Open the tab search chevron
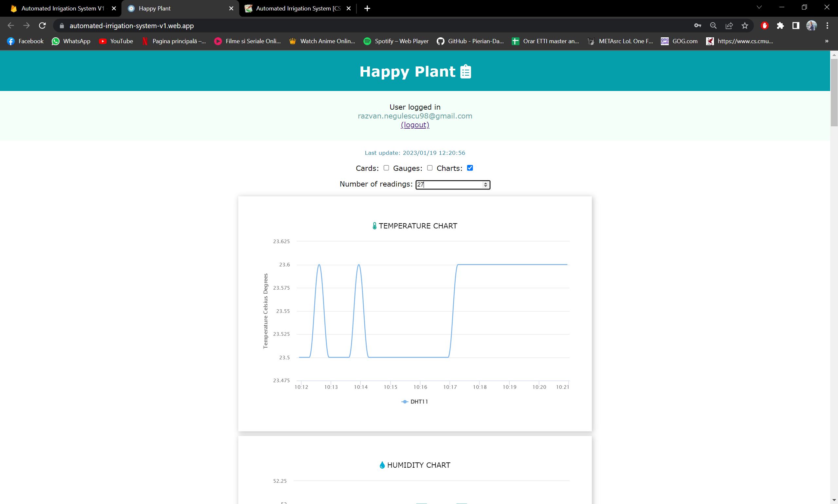838x504 pixels. [759, 7]
